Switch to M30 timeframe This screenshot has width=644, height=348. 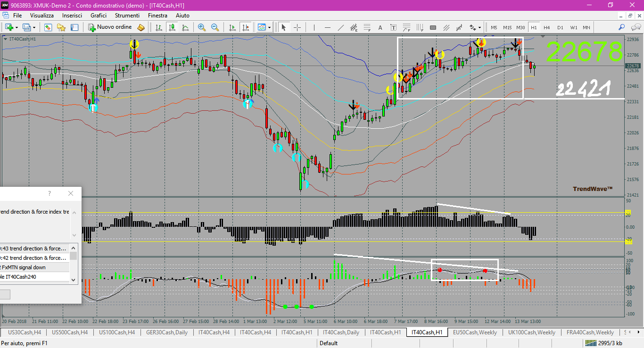(x=520, y=27)
